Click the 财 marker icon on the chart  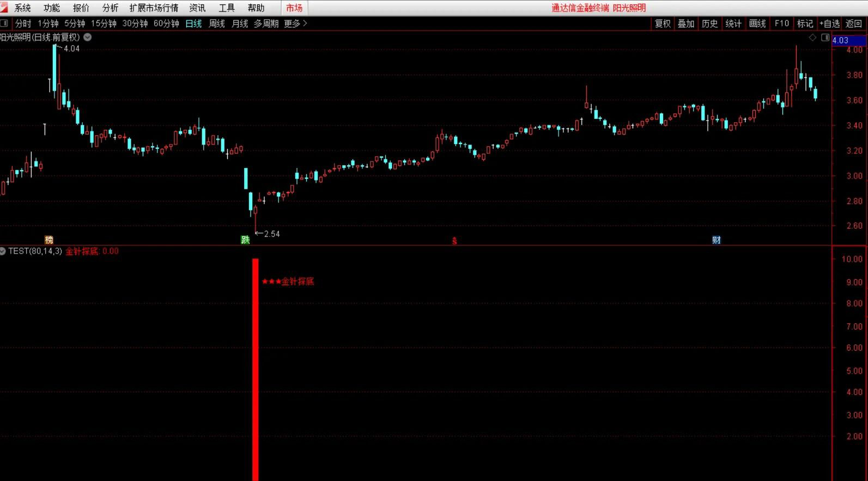[x=716, y=240]
